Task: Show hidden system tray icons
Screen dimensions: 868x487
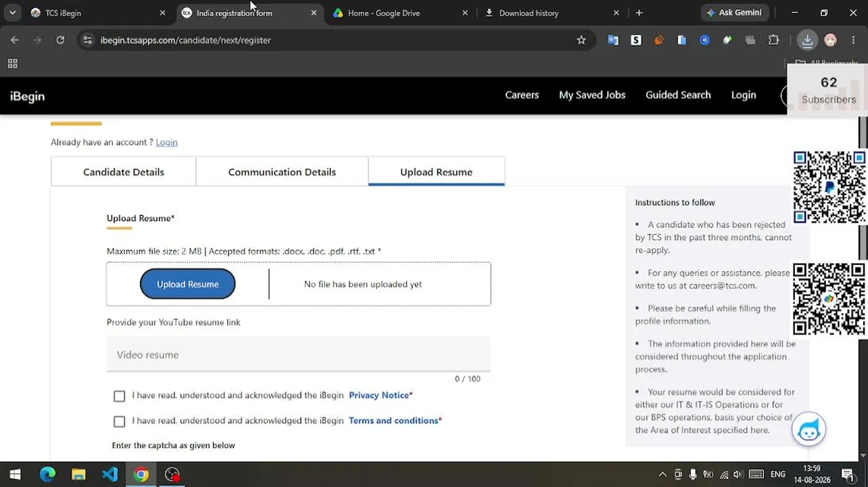Action: 662,474
